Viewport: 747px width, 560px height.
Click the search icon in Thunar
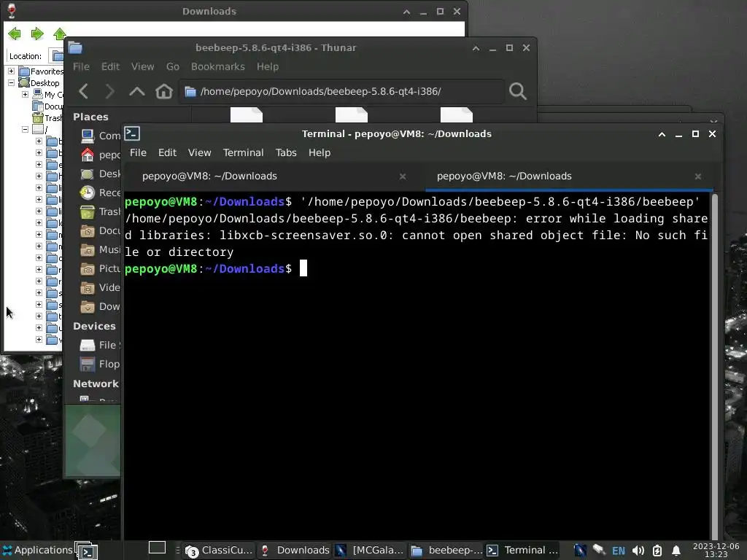tap(518, 91)
